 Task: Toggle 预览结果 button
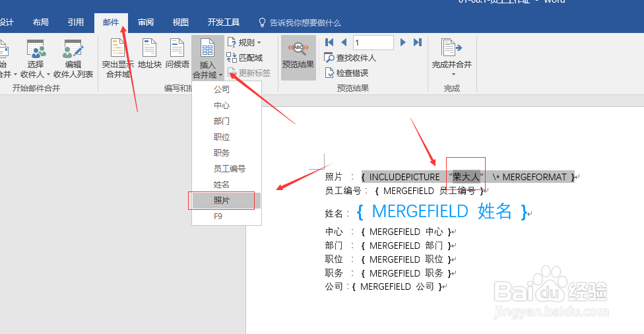pos(298,57)
